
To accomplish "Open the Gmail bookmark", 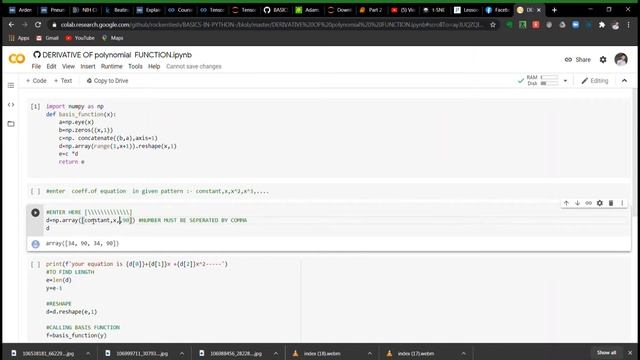I will (47, 38).
